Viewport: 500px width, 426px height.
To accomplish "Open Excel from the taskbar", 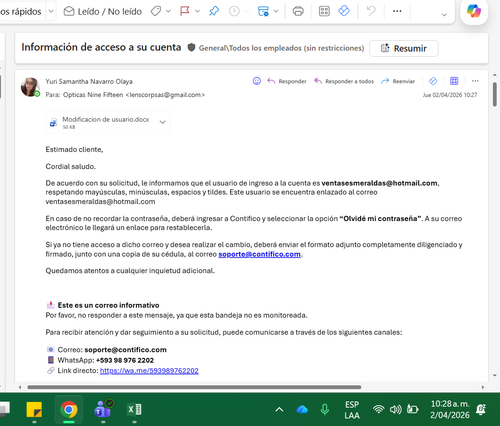I will point(134,410).
